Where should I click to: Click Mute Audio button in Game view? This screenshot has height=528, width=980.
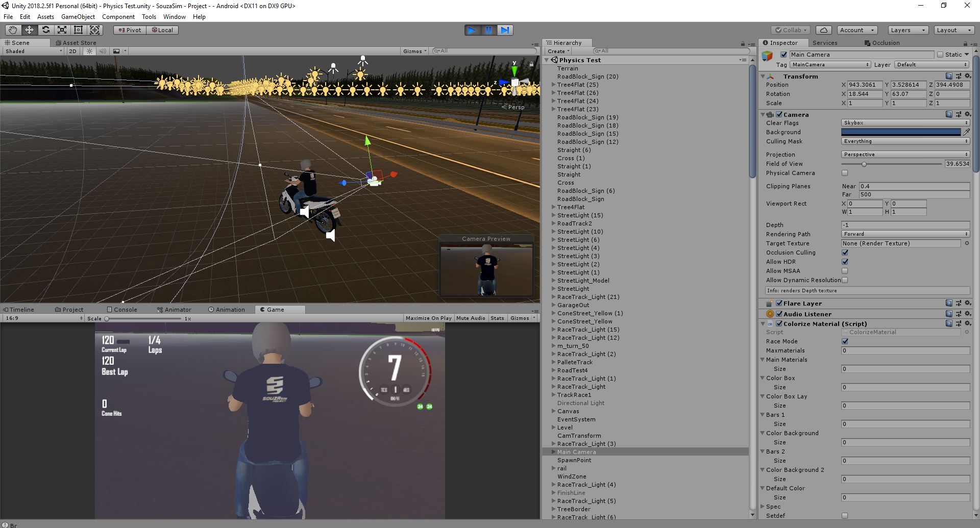tap(471, 318)
